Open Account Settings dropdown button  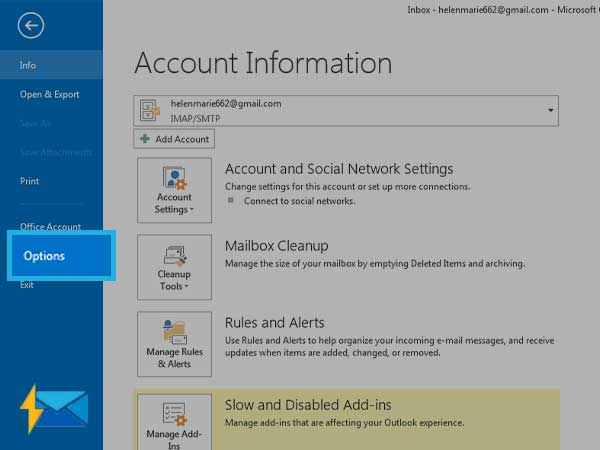click(x=174, y=190)
